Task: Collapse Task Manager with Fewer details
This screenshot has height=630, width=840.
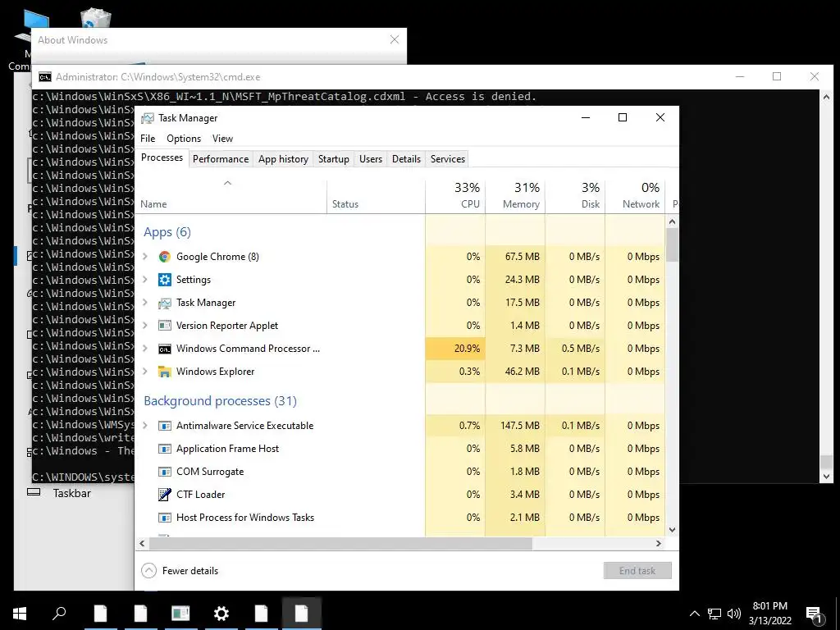Action: [x=180, y=571]
